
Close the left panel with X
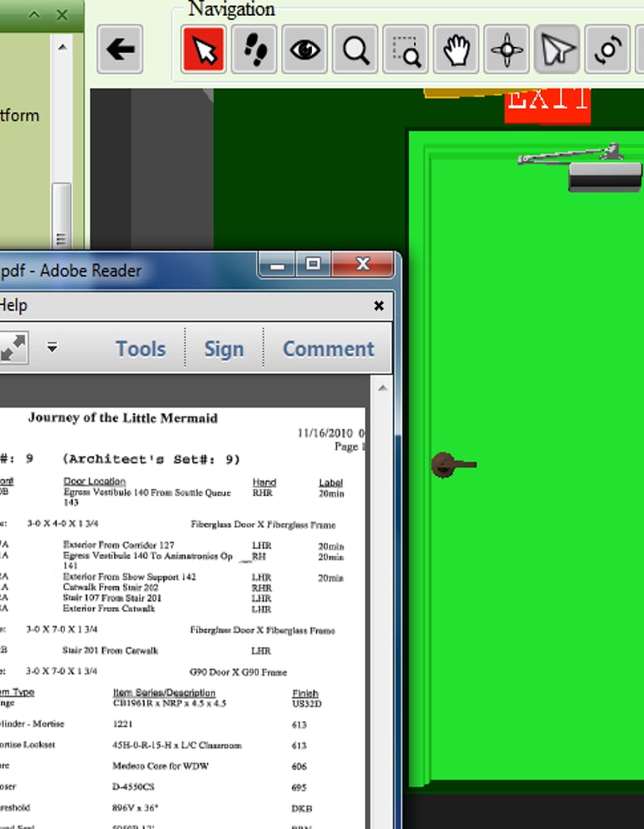[x=62, y=15]
